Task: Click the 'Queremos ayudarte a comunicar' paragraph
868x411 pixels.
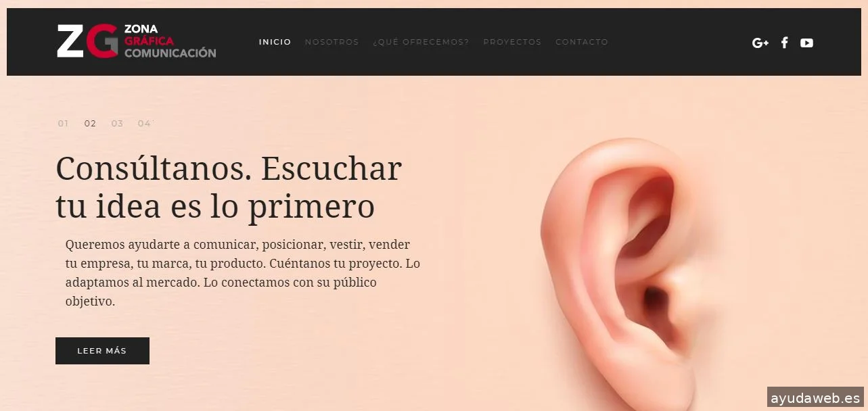Action: [242, 272]
